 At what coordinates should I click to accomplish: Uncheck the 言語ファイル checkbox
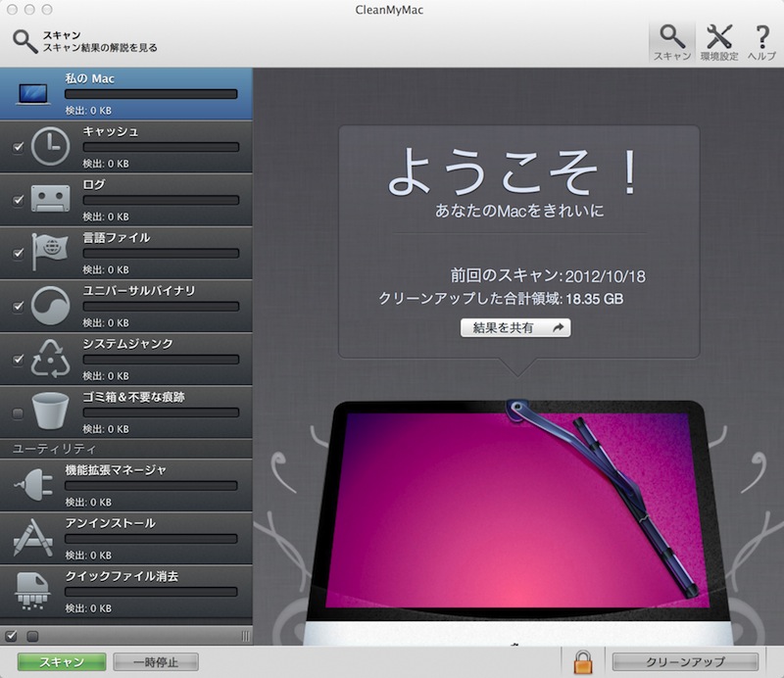18,253
